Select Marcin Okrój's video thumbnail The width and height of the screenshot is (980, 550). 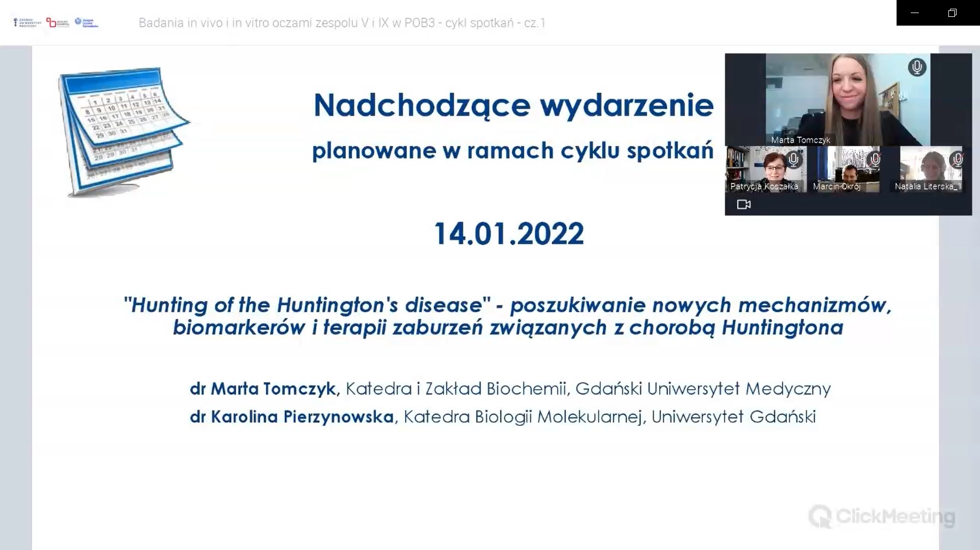(x=845, y=169)
